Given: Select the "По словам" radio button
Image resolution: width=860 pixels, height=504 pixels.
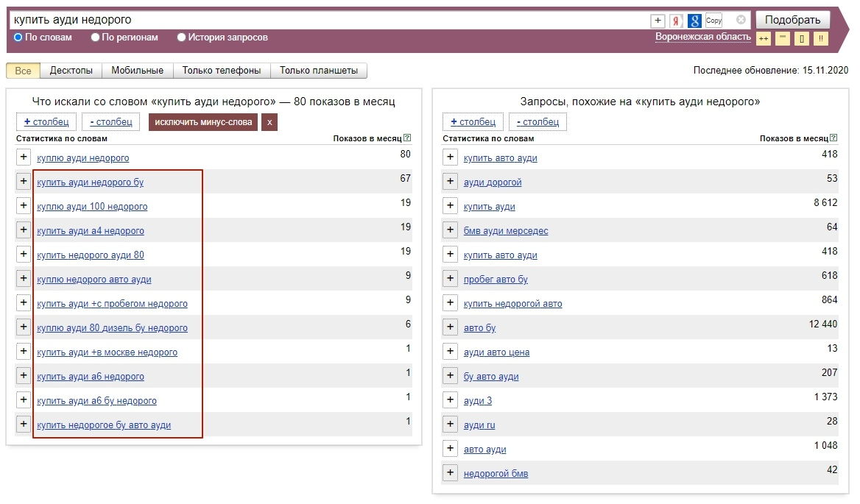Looking at the screenshot, I should 18,38.
